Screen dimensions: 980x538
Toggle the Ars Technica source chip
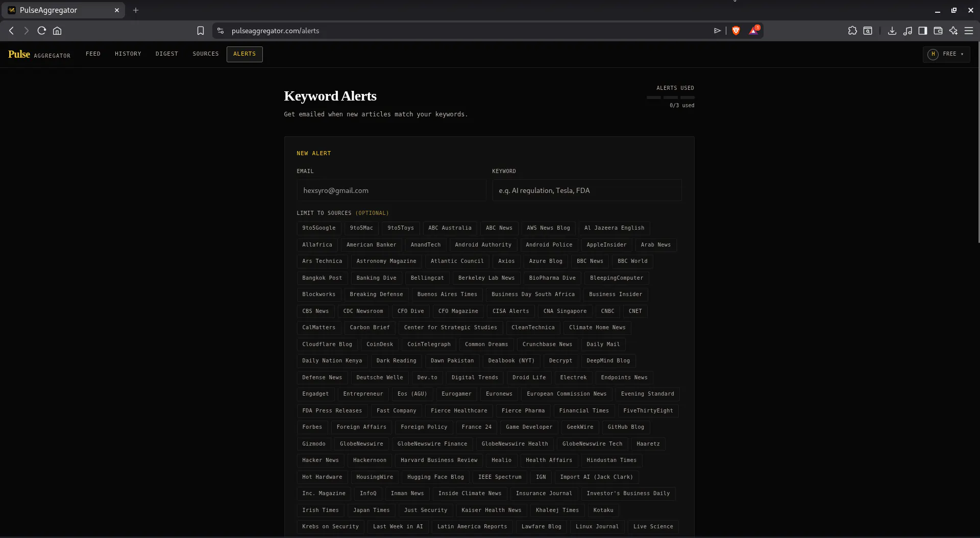(322, 261)
